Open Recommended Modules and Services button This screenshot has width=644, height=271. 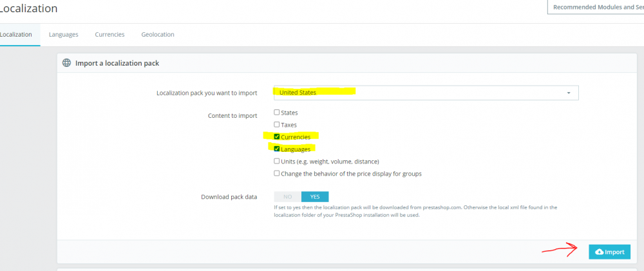596,7
